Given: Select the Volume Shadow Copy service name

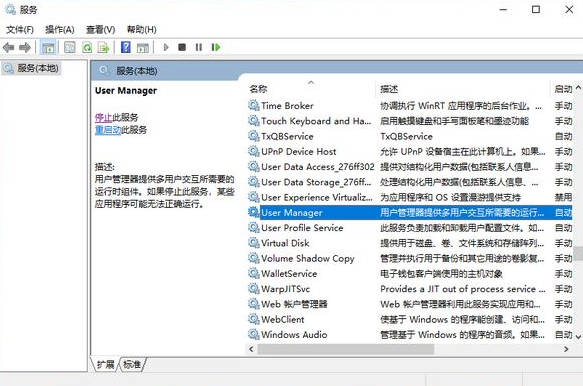Looking at the screenshot, I should [307, 258].
